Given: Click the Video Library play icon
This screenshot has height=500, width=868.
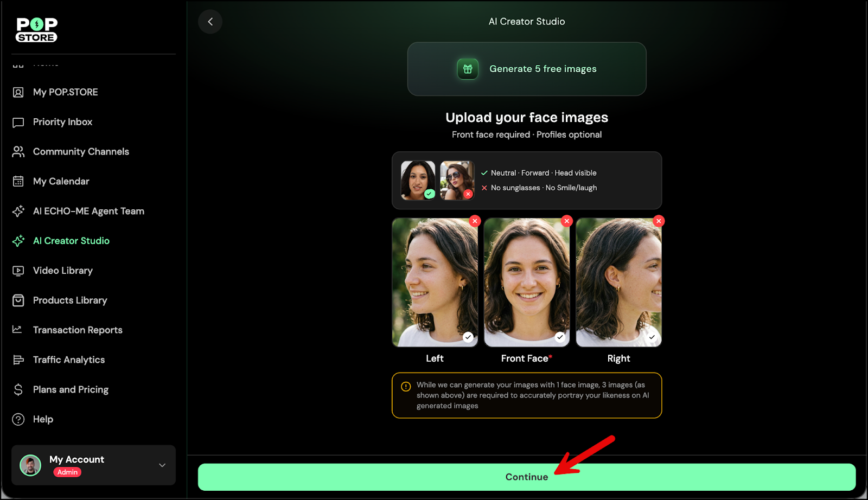Looking at the screenshot, I should [x=18, y=271].
